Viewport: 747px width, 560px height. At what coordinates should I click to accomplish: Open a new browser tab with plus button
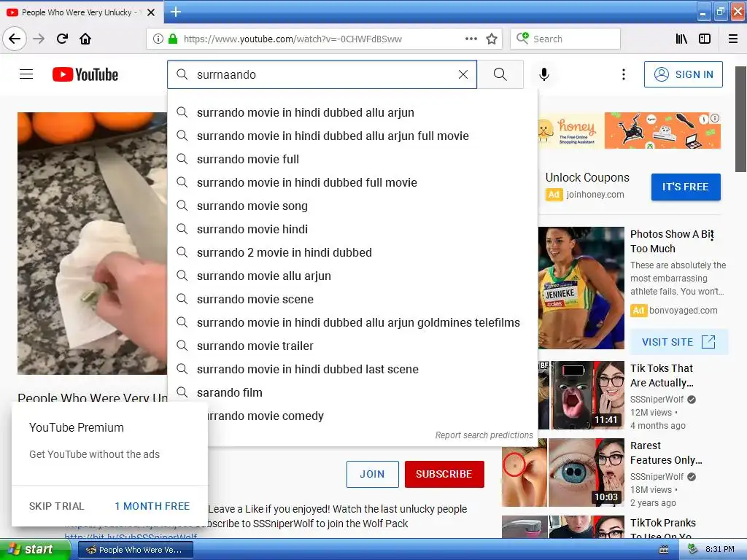coord(175,12)
